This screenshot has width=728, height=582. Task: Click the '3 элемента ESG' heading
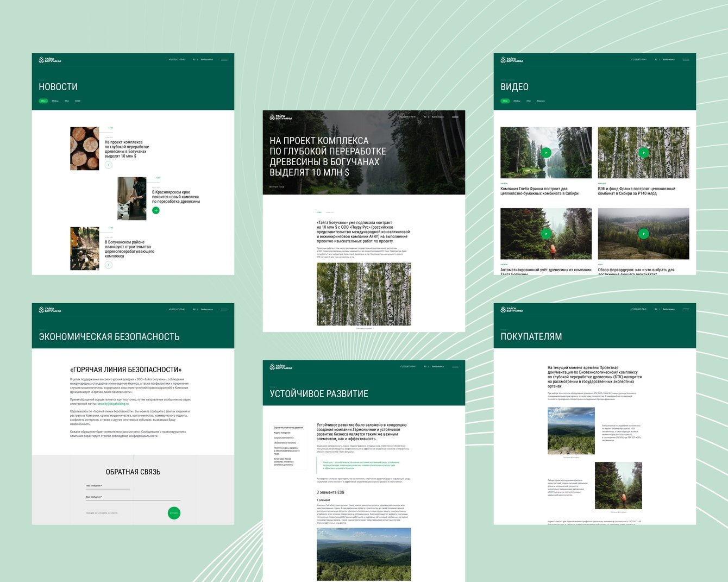(330, 492)
